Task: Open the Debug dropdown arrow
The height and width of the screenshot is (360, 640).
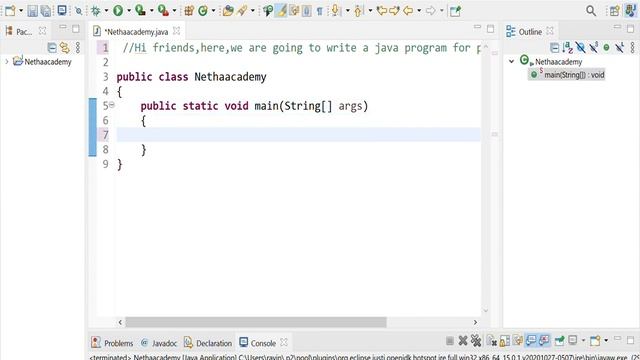Action: click(106, 11)
